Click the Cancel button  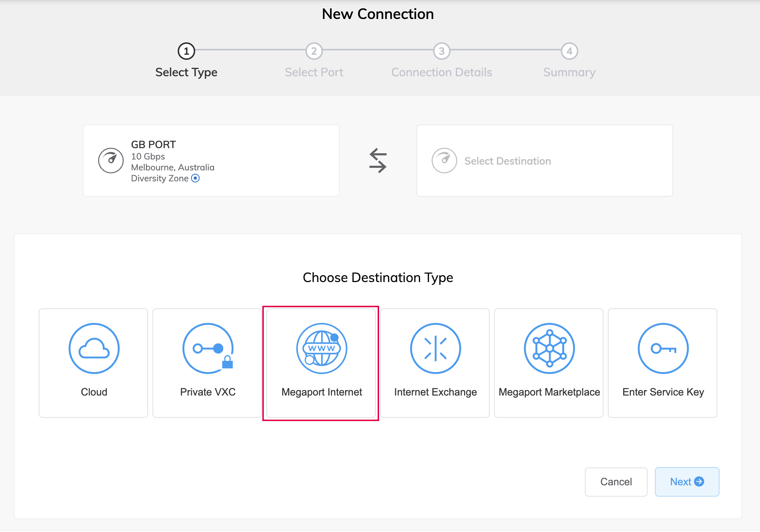click(616, 482)
